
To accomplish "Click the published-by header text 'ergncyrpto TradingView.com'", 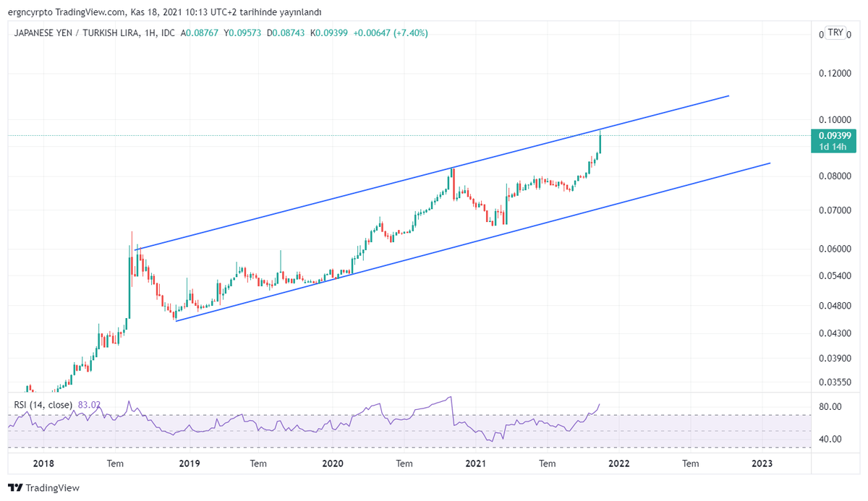I will (x=66, y=12).
